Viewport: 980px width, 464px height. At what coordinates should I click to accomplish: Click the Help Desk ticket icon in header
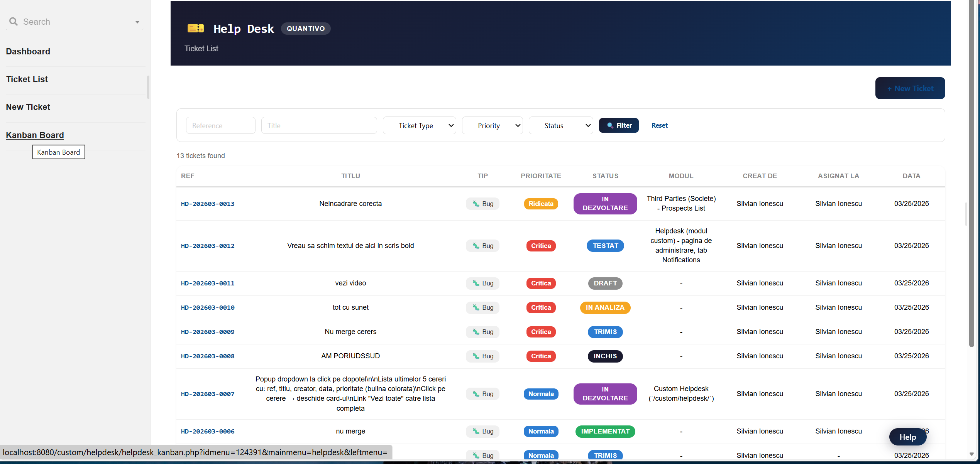click(196, 28)
